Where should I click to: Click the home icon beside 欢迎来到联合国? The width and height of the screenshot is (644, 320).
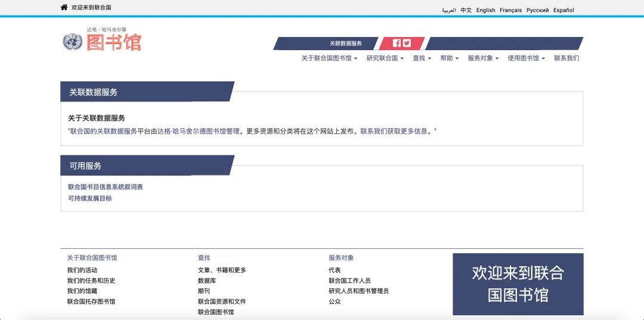(x=64, y=7)
